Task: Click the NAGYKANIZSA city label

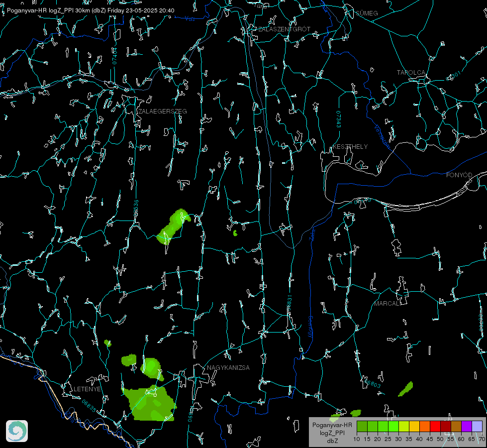Action: click(228, 368)
